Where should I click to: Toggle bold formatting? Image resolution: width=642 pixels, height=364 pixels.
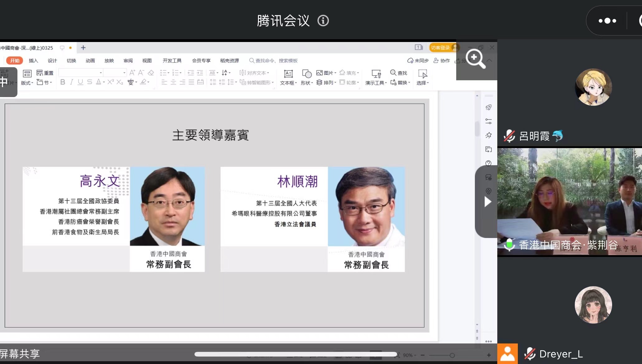[x=63, y=82]
